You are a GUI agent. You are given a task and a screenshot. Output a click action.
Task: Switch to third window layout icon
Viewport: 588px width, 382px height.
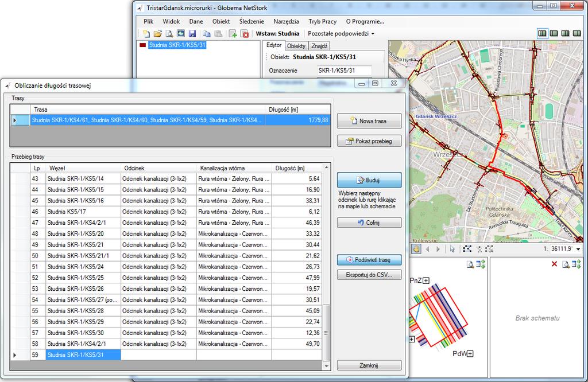(x=566, y=33)
